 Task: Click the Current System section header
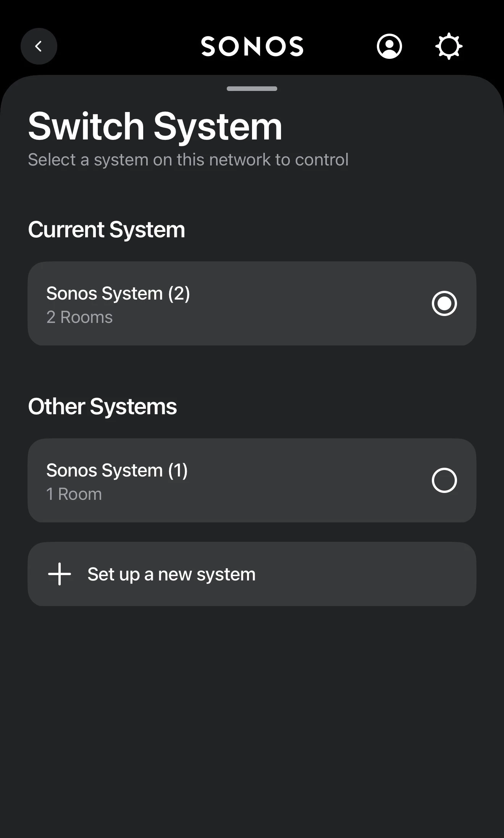point(107,230)
